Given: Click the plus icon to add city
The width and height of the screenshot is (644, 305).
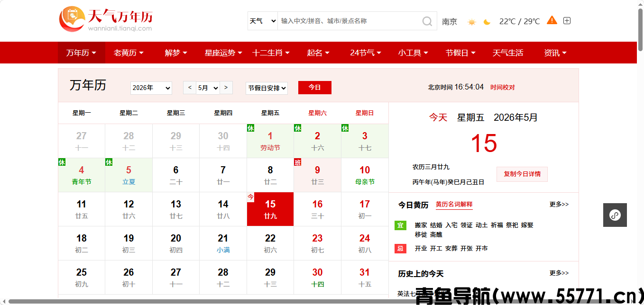Looking at the screenshot, I should click(567, 20).
